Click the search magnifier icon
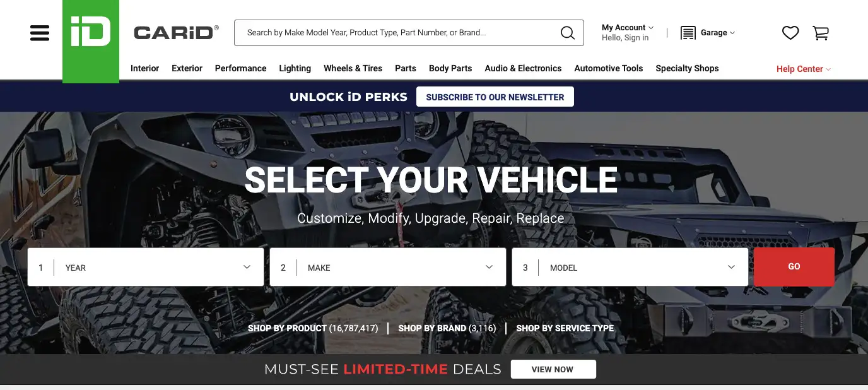 tap(568, 33)
